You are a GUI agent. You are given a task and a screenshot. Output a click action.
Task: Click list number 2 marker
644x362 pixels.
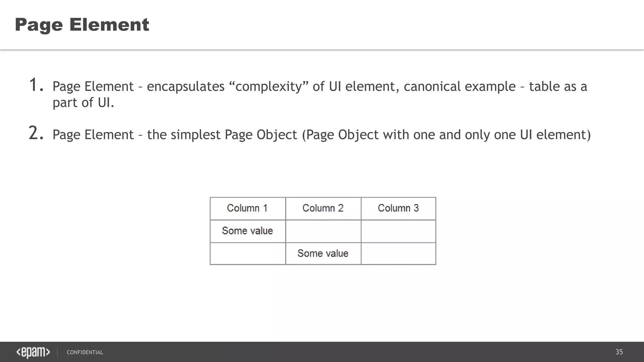click(x=36, y=133)
